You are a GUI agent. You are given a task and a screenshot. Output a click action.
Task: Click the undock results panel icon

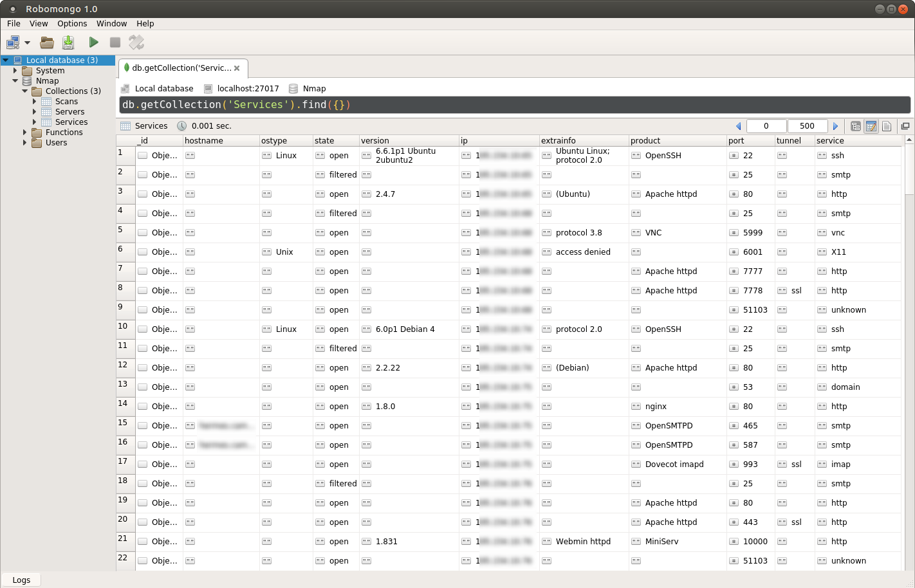[905, 126]
